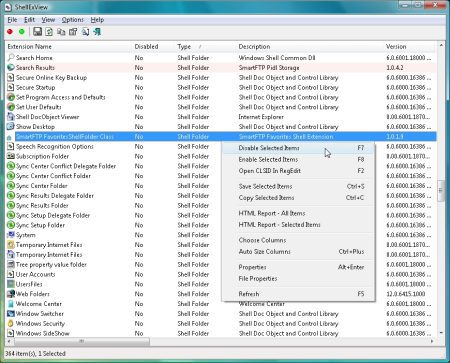450x363 pixels.
Task: Click the green Sync Center Folder row icon
Action: [x=11, y=186]
